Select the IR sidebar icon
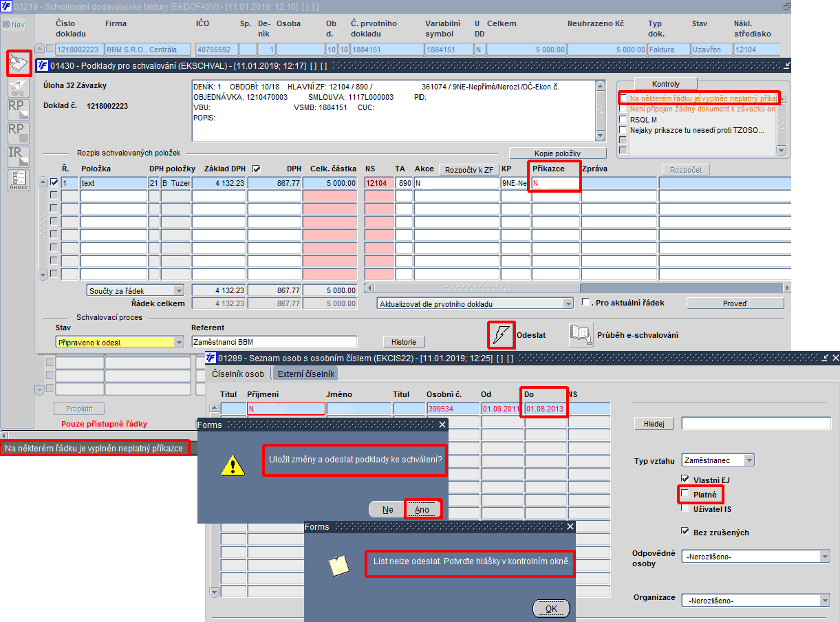Screen dimensions: 840x622 pos(19,156)
